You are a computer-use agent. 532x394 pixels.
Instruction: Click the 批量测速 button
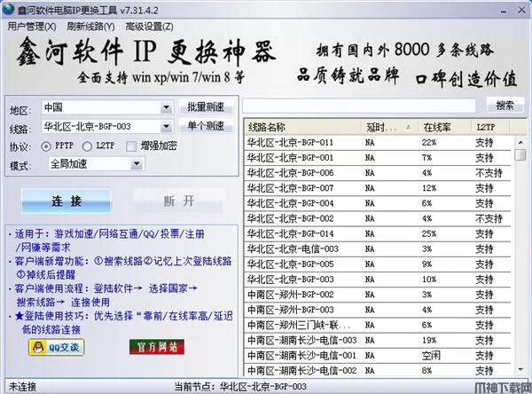(x=206, y=107)
